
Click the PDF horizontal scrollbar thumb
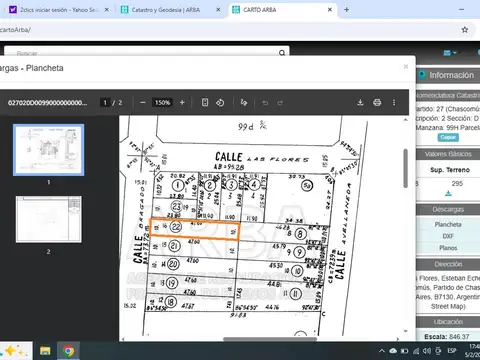pyautogui.click(x=270, y=339)
